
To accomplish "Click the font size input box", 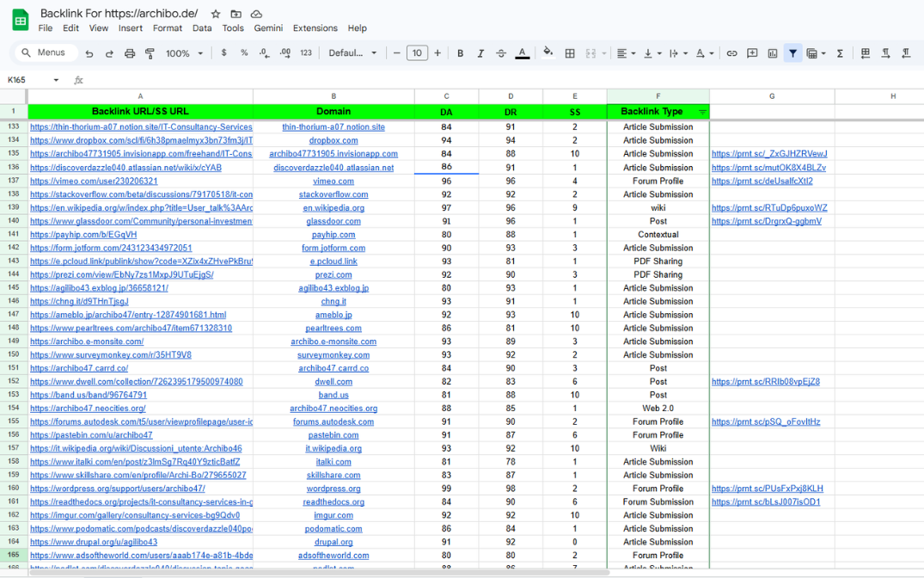I will click(x=417, y=53).
